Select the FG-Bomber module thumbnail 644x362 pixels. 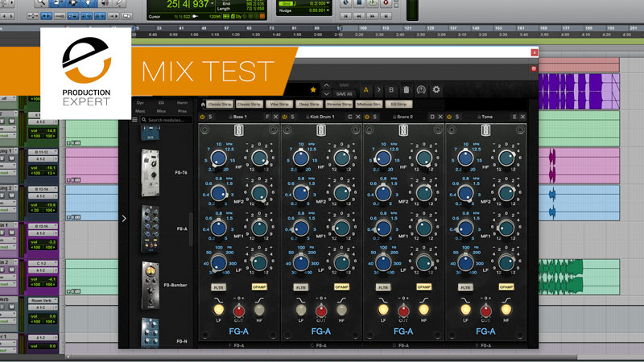point(151,285)
